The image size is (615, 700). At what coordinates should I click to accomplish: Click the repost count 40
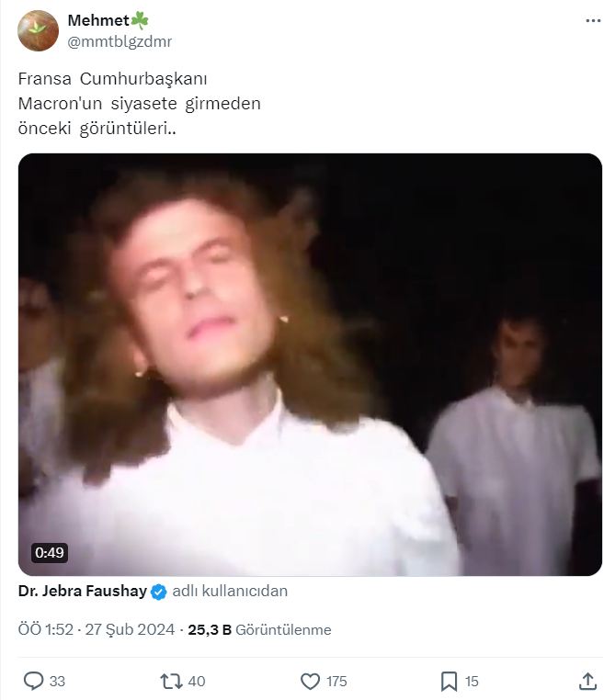tap(196, 681)
